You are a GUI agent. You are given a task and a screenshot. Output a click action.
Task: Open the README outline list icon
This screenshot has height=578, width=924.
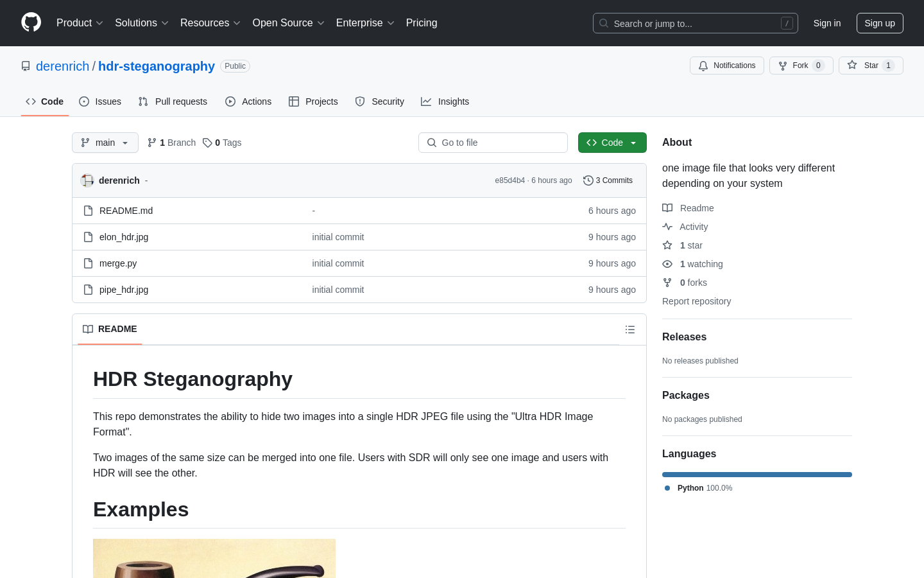629,329
